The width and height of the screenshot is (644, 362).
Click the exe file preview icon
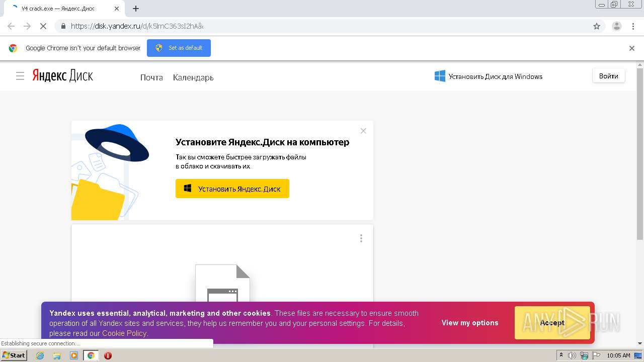click(222, 284)
